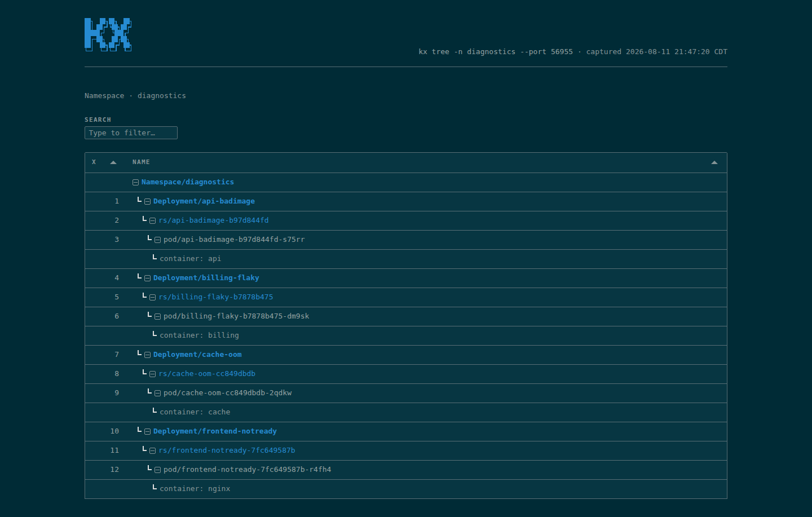Image resolution: width=812 pixels, height=517 pixels.
Task: Click row number 1
Action: 117,201
